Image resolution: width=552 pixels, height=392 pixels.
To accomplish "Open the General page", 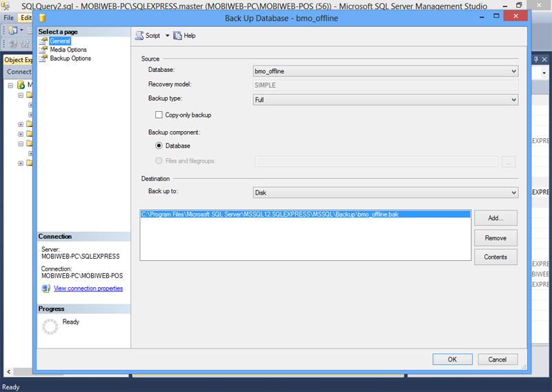I will click(x=60, y=41).
